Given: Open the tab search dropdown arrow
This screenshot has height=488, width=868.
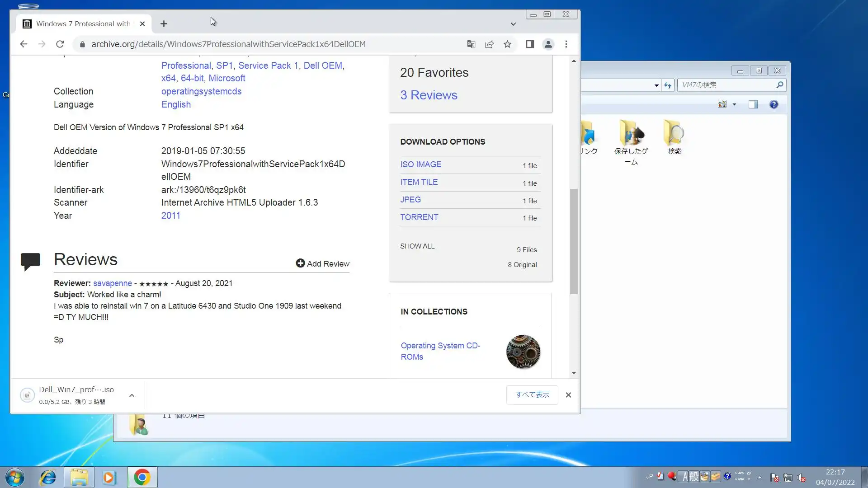Looking at the screenshot, I should click(x=513, y=24).
